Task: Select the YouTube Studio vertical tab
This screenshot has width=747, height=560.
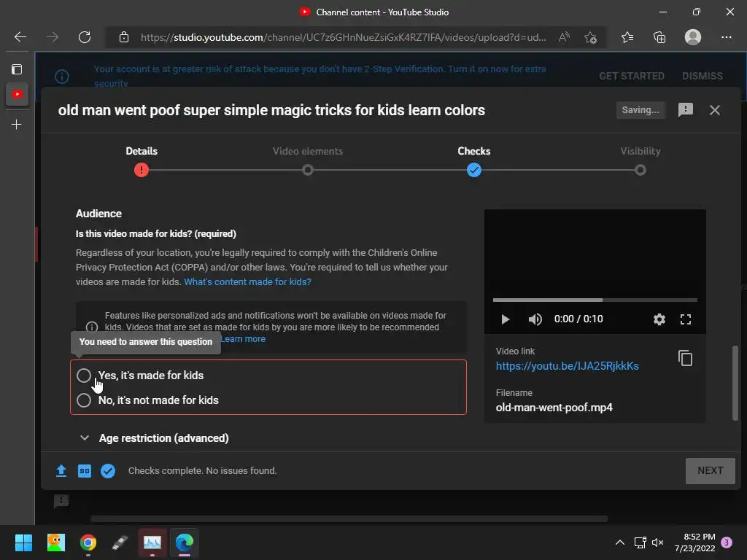Action: (x=18, y=94)
